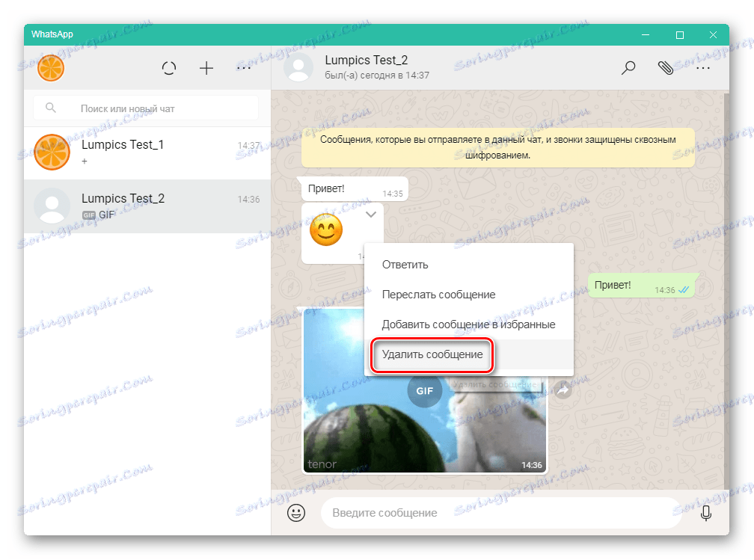Click Lumpics Test_2 name in chat header

[366, 60]
